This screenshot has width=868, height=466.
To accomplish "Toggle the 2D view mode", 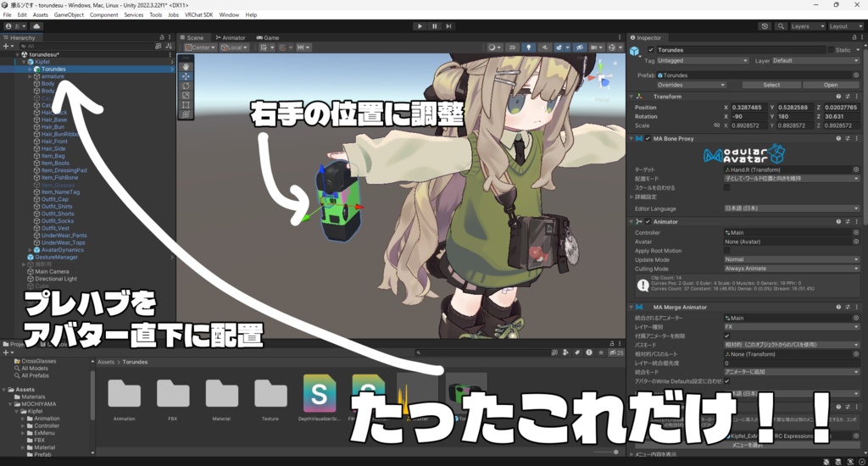I will (x=512, y=47).
